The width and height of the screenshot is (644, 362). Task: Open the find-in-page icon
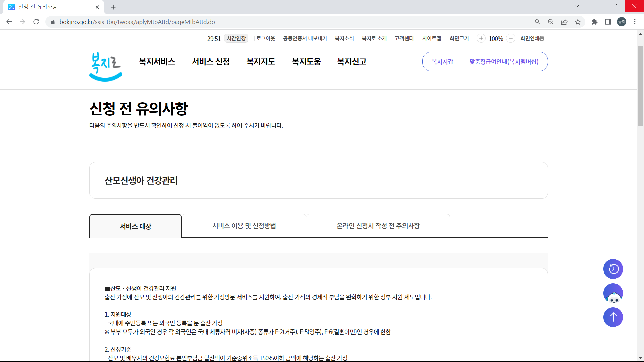551,22
